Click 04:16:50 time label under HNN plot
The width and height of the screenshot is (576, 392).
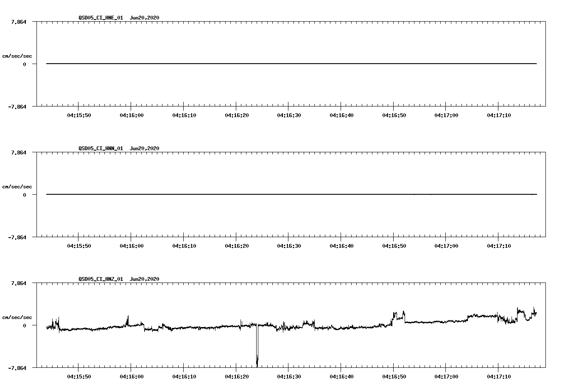[x=394, y=246]
